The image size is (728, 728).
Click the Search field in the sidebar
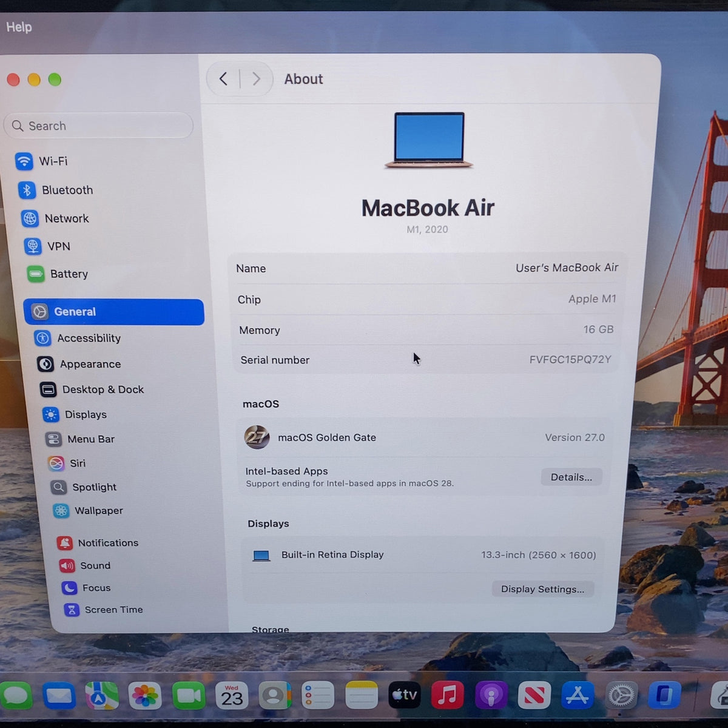coord(98,126)
